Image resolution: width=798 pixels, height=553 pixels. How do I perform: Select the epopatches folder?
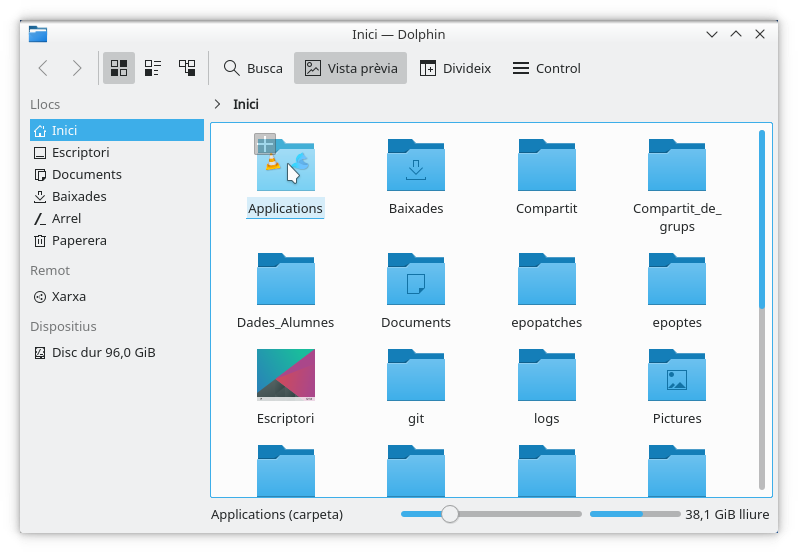pos(547,279)
